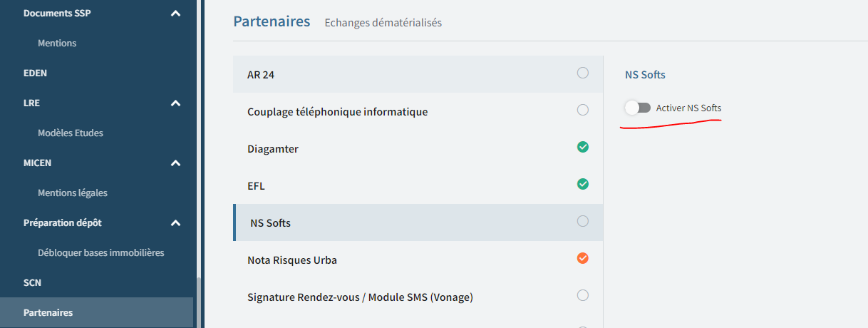
Task: Click the green check icon for Diagamter
Action: tap(583, 147)
